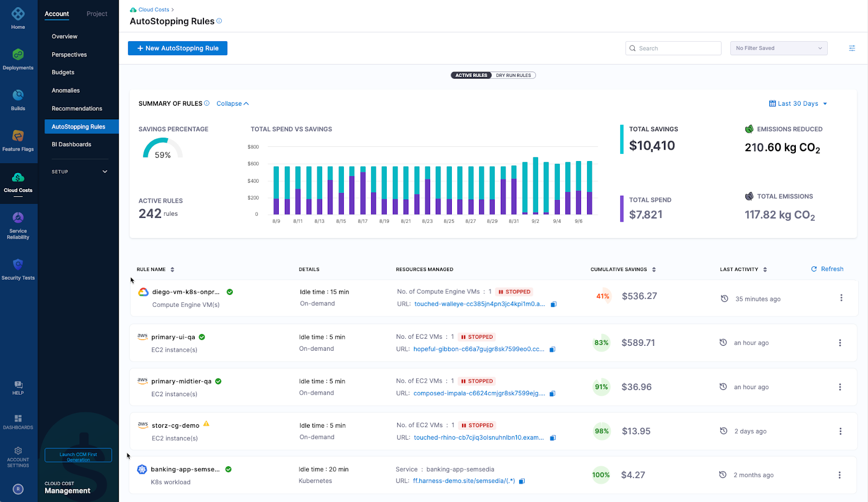This screenshot has height=502, width=868.
Task: Open the hopeful-gibbon URL link
Action: click(x=479, y=349)
